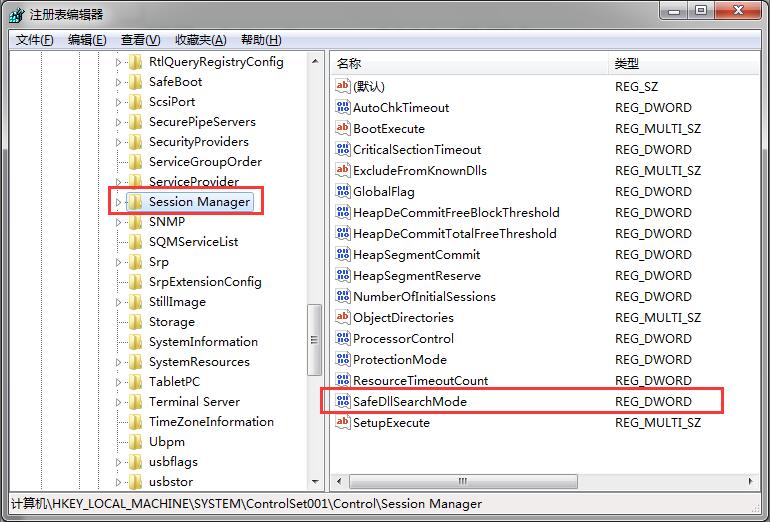
Task: Click the REG_MULTI_SZ type of BootExecute
Action: pyautogui.click(x=658, y=129)
